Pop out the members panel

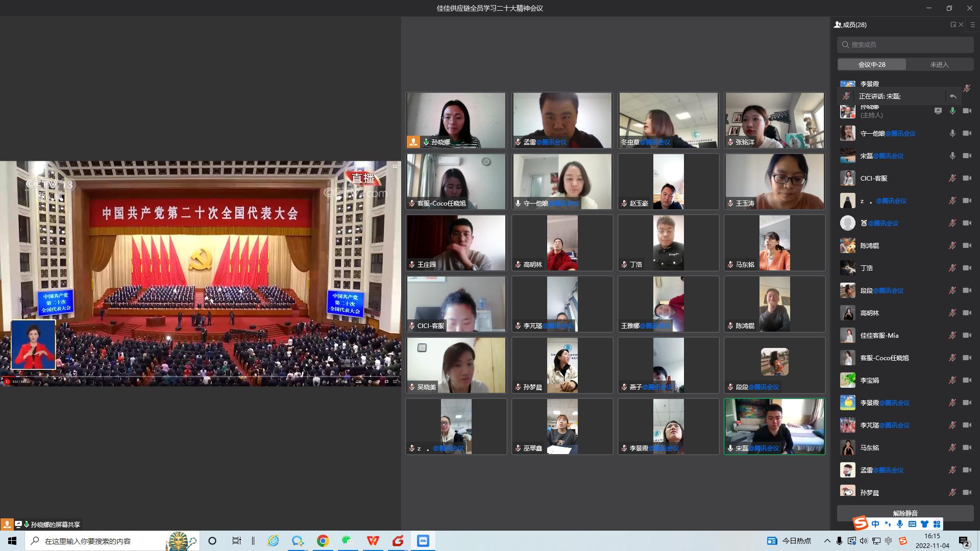[953, 24]
